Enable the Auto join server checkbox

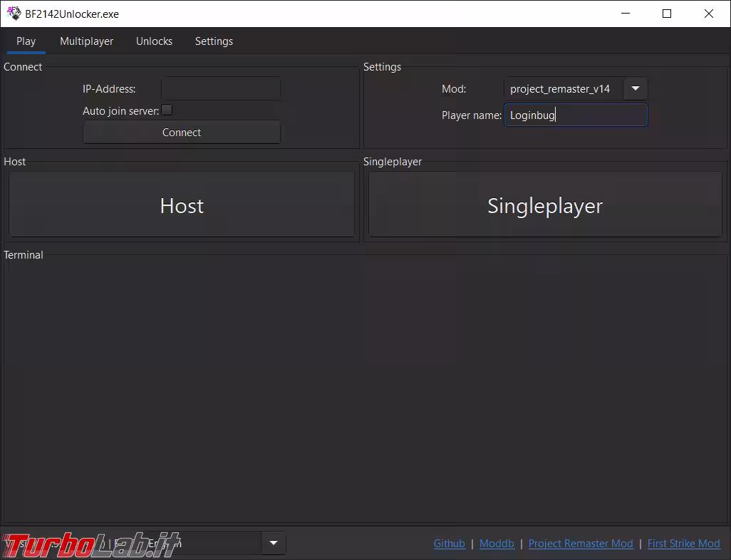tap(167, 110)
